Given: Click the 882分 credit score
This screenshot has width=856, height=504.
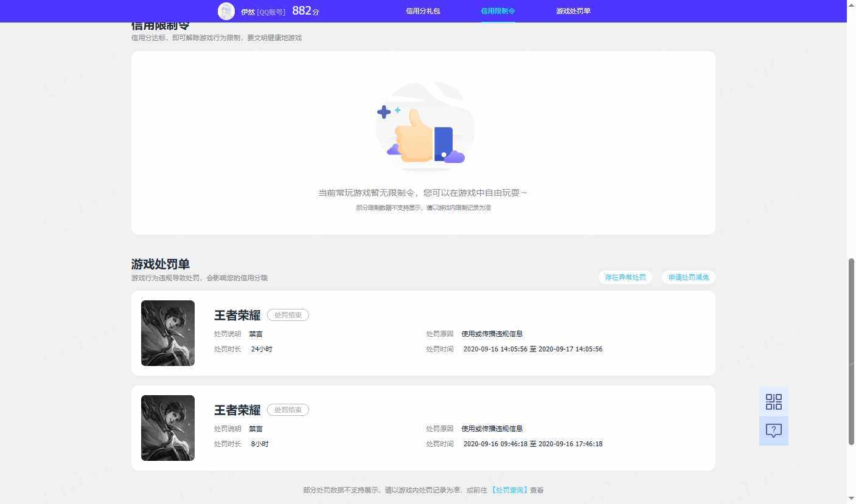Looking at the screenshot, I should pyautogui.click(x=305, y=11).
